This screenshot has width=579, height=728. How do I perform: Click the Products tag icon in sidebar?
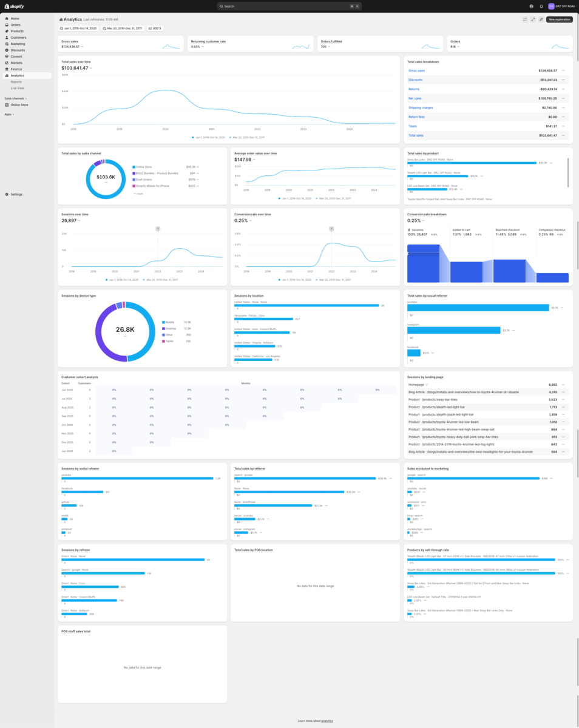(7, 31)
